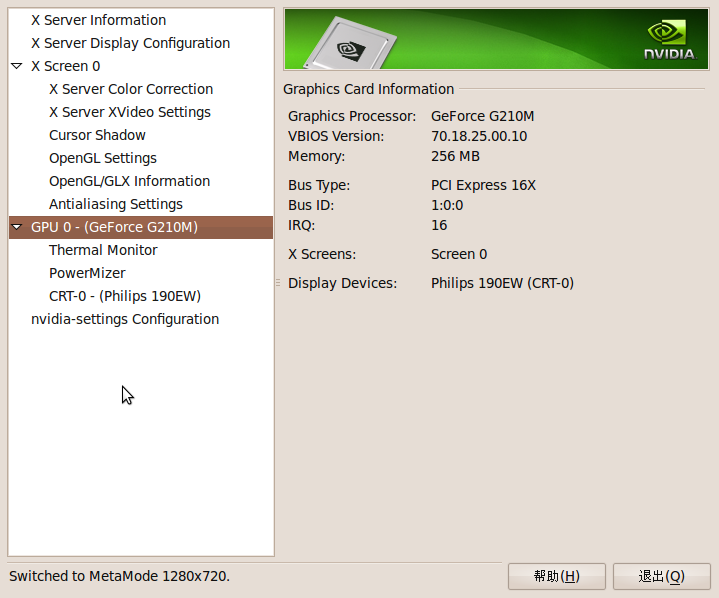Open Antialiasing Settings

pyautogui.click(x=116, y=204)
